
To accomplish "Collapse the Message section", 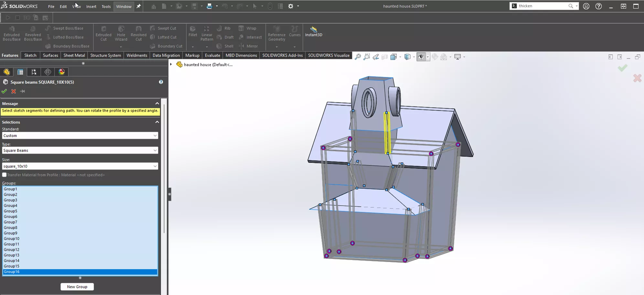I will tap(157, 104).
